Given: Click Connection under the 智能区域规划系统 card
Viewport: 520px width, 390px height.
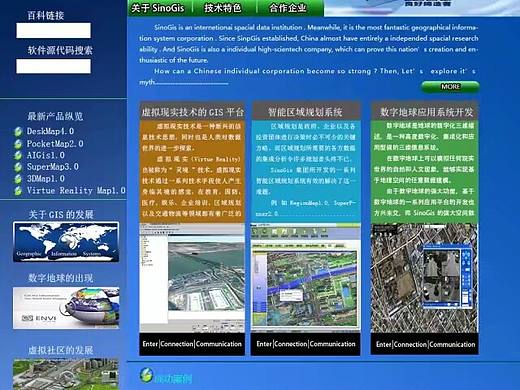Looking at the screenshot, I should pos(291,344).
